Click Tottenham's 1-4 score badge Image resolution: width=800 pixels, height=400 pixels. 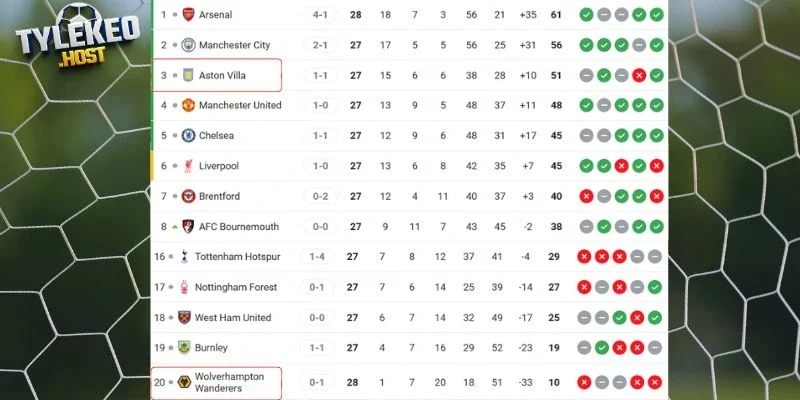[x=319, y=257]
